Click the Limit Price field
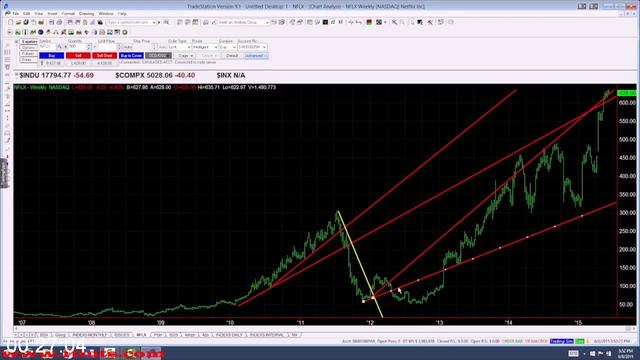Screen dimensions: 640x360 (x=108, y=47)
